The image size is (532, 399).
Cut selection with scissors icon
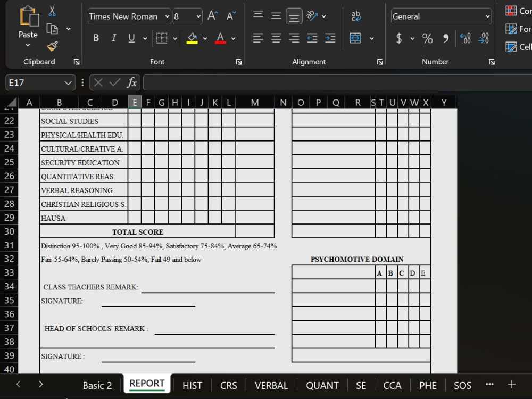pos(52,11)
